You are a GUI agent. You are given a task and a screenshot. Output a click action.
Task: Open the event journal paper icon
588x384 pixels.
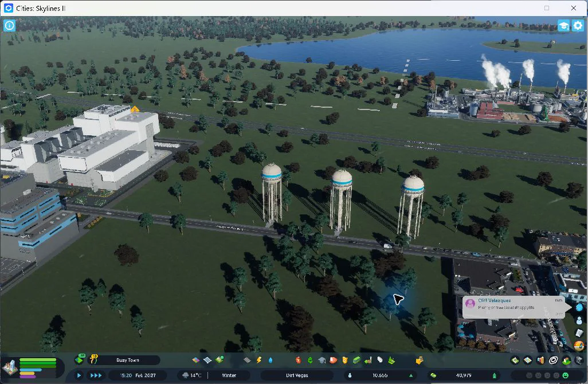[x=579, y=332]
